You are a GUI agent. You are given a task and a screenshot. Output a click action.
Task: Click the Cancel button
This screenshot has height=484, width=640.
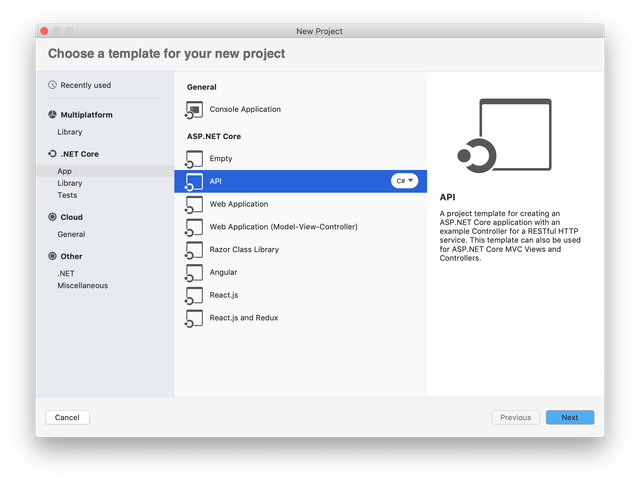[67, 417]
